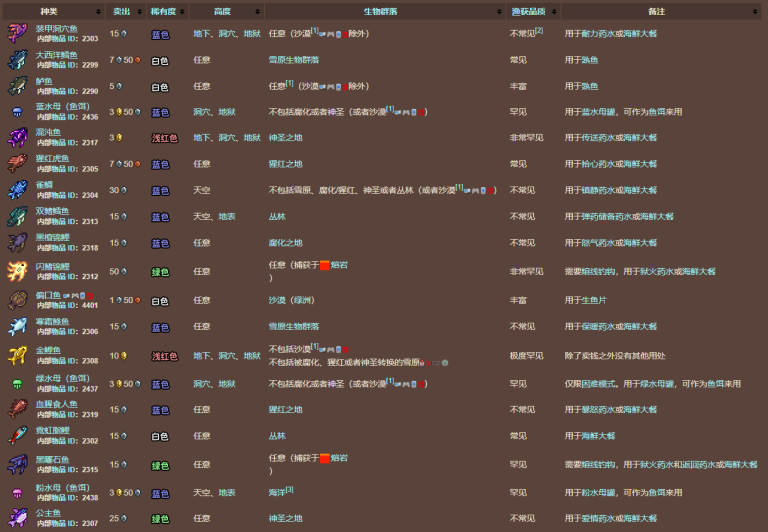Click the 渔获品质 header link text
The width and height of the screenshot is (768, 532).
(528, 11)
